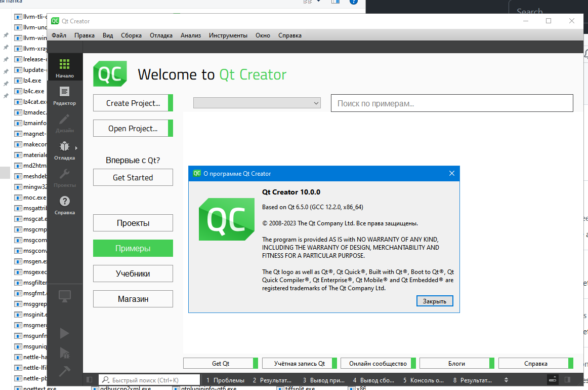Open the Онлайн сообщество link
The image size is (588, 390).
[378, 363]
